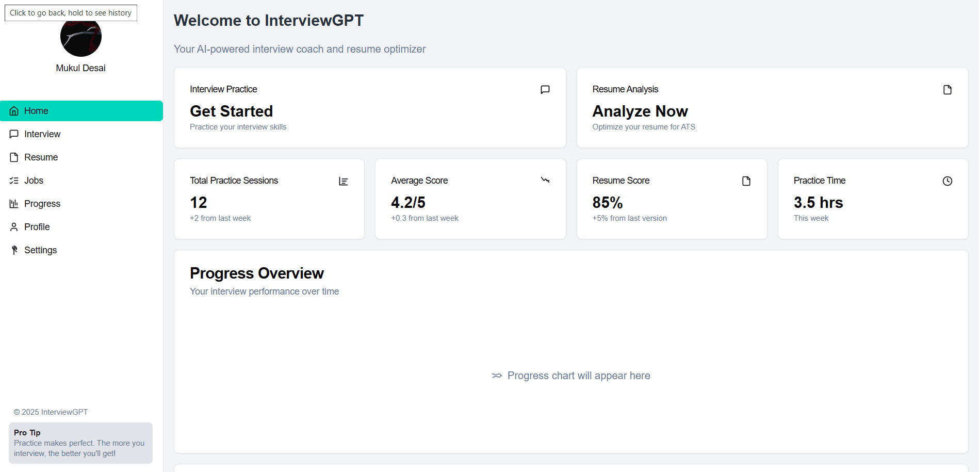This screenshot has width=980, height=472.
Task: Click the 'Total Practice Sessions' label
Action: point(234,181)
